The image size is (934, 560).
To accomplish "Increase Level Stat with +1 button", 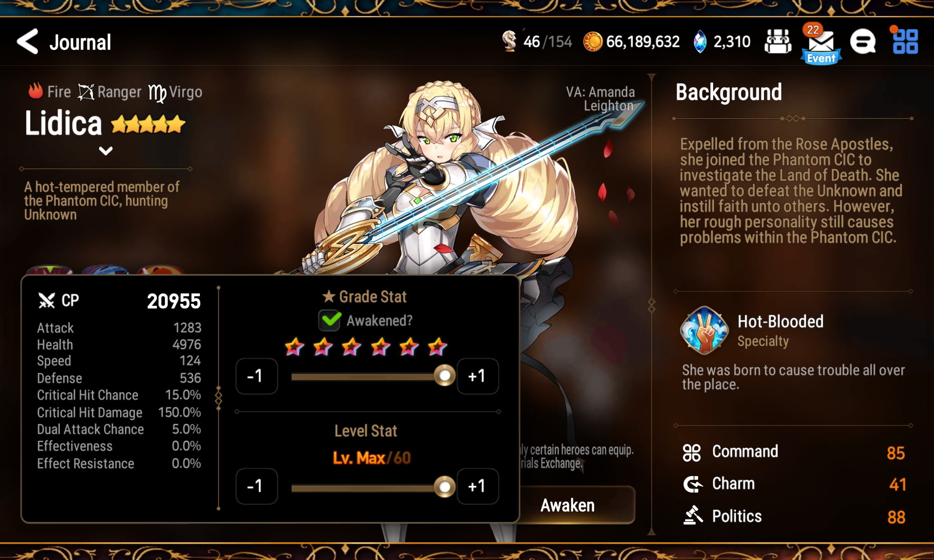I will tap(478, 486).
